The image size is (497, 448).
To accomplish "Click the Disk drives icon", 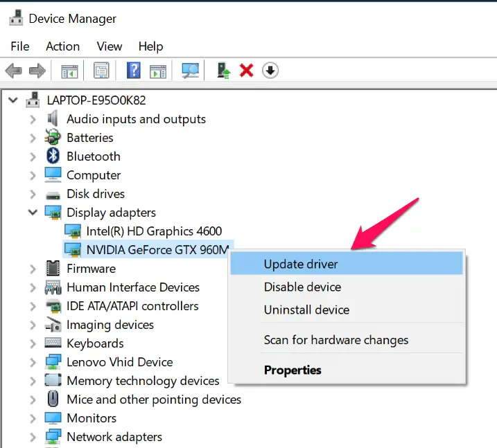I will [53, 196].
